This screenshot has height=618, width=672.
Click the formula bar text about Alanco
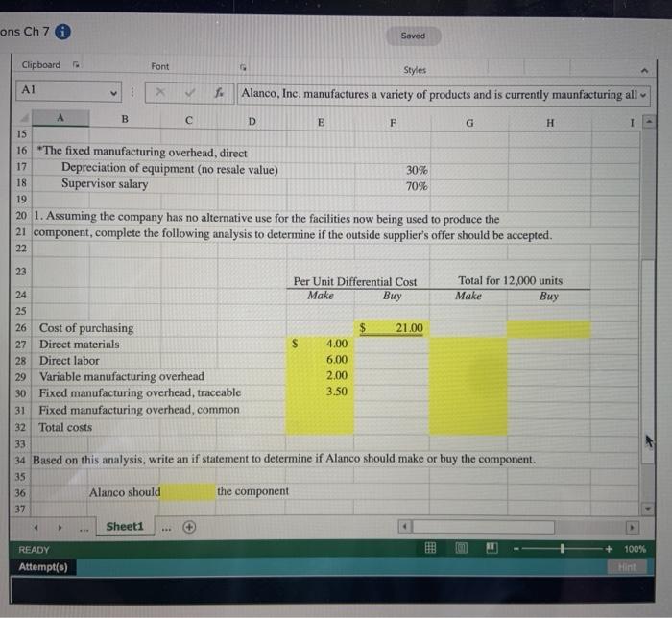[439, 94]
